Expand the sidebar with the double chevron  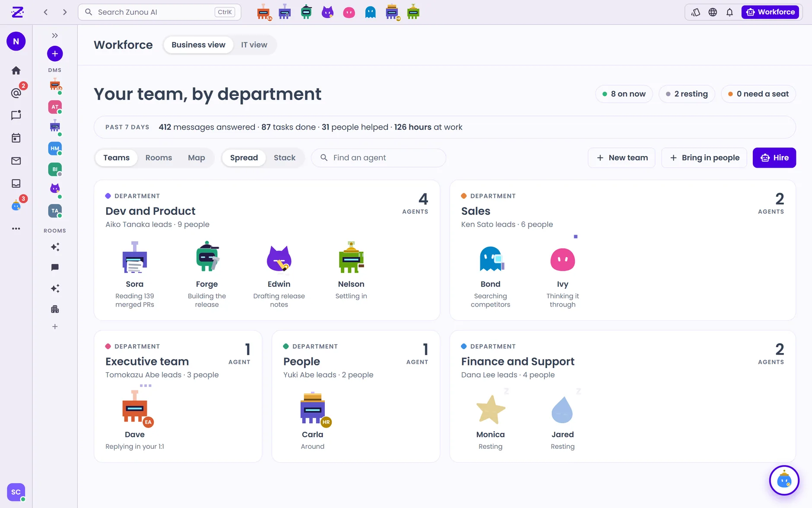coord(55,35)
